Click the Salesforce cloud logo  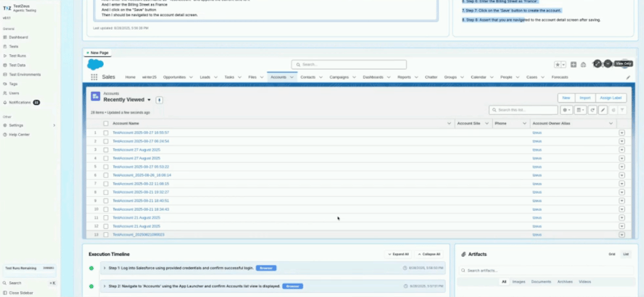(96, 64)
